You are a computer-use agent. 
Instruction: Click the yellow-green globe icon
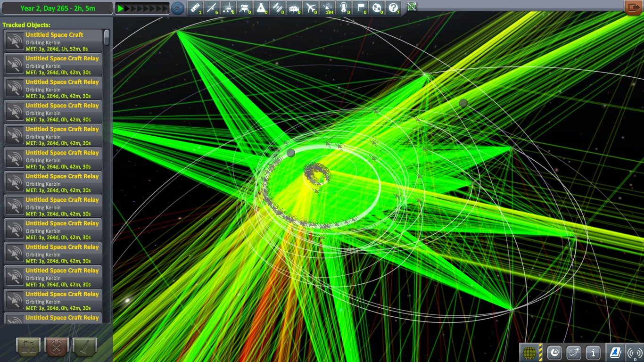click(529, 352)
